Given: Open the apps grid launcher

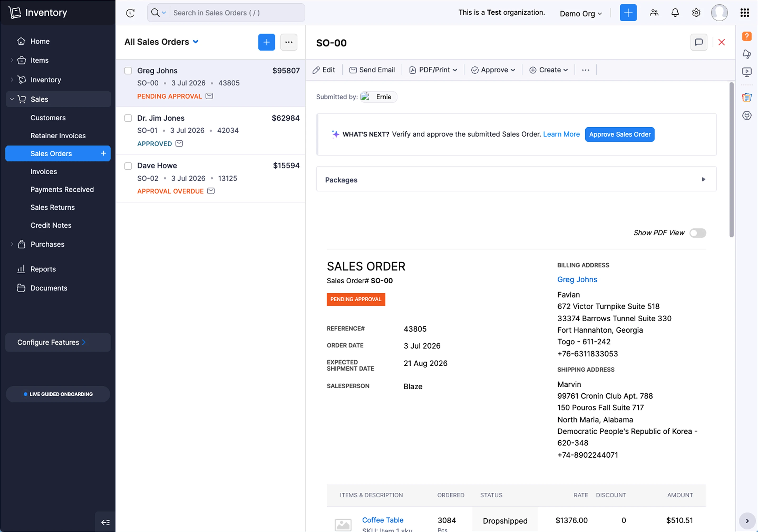Looking at the screenshot, I should 745,13.
